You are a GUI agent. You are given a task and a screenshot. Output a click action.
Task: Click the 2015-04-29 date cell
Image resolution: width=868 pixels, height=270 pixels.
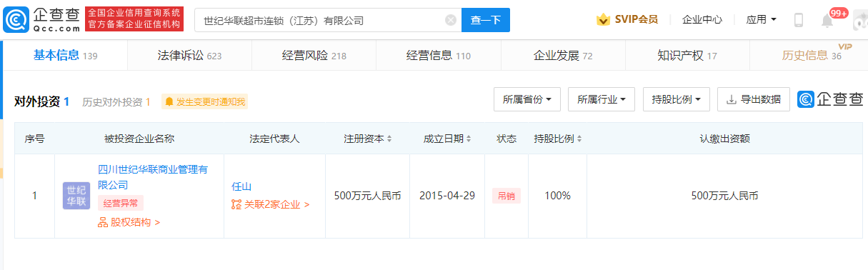pos(447,196)
